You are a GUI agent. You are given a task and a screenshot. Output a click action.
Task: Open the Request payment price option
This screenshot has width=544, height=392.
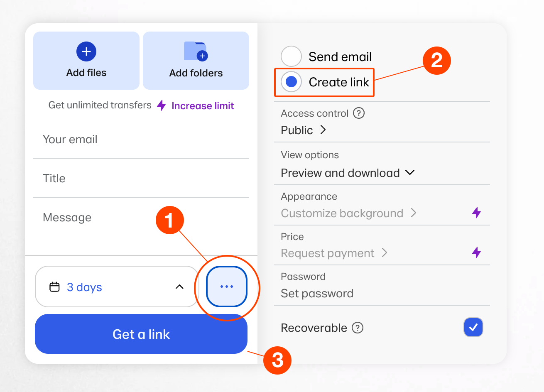[x=333, y=253]
